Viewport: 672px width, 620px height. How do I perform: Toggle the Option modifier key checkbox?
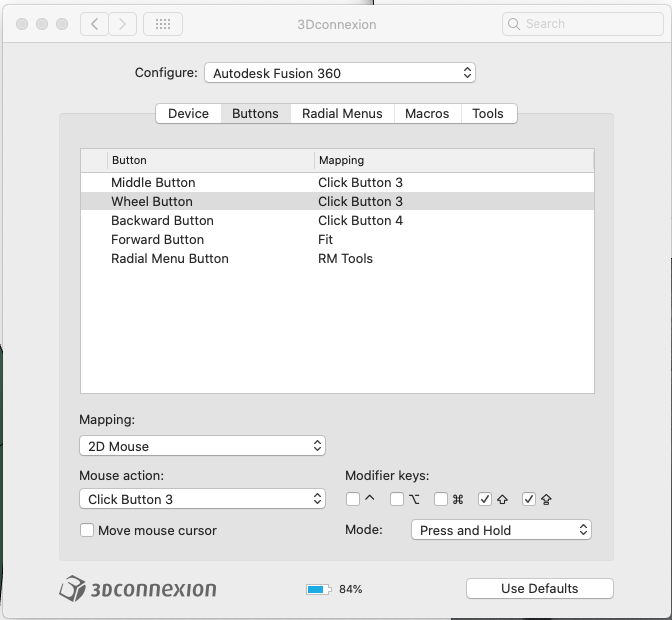[x=397, y=499]
